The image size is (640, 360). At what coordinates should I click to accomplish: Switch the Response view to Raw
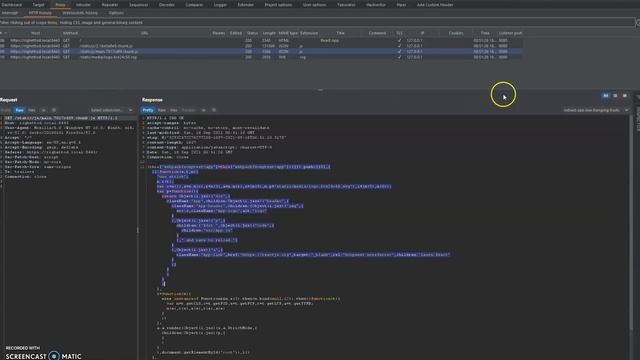162,110
